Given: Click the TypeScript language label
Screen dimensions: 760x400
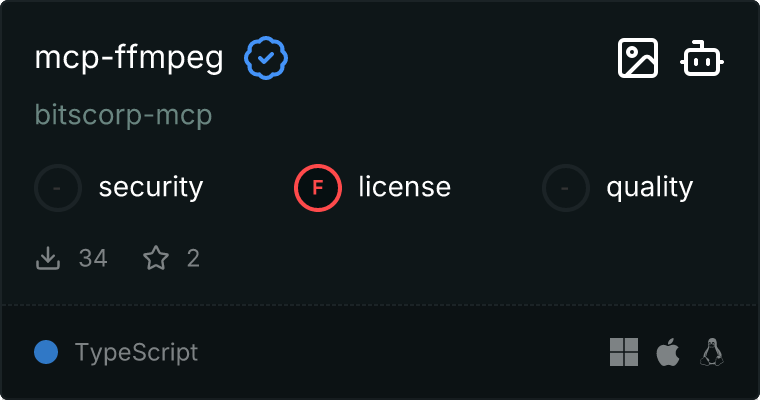Looking at the screenshot, I should 136,352.
